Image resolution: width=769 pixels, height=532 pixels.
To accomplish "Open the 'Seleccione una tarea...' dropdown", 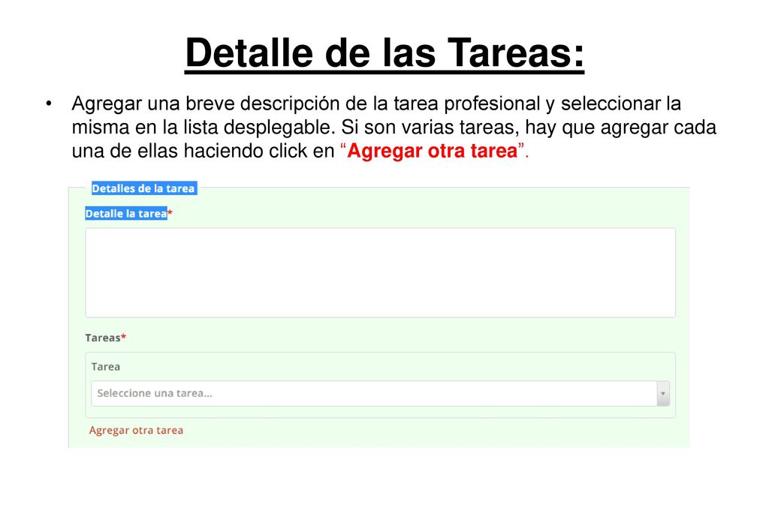I will (x=380, y=393).
